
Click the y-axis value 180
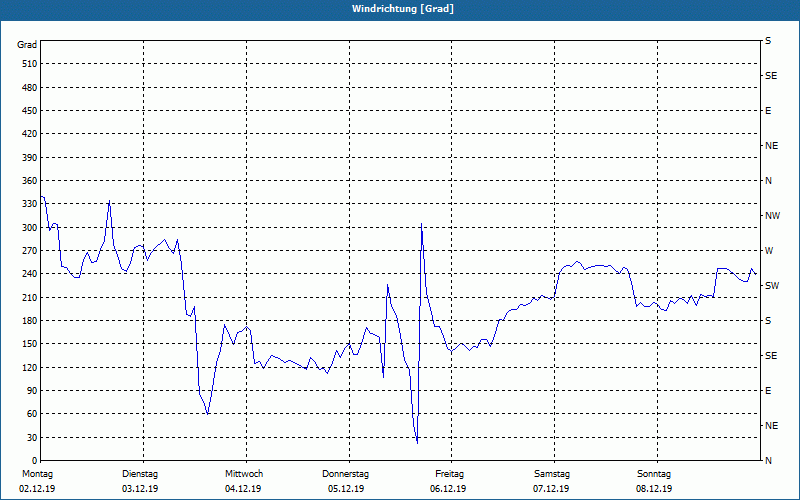[x=30, y=321]
